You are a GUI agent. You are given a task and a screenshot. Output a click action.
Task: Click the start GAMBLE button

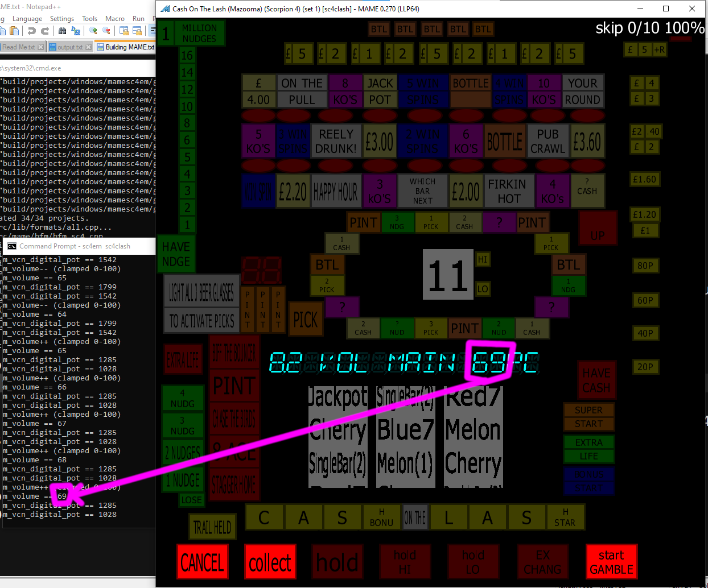[611, 562]
